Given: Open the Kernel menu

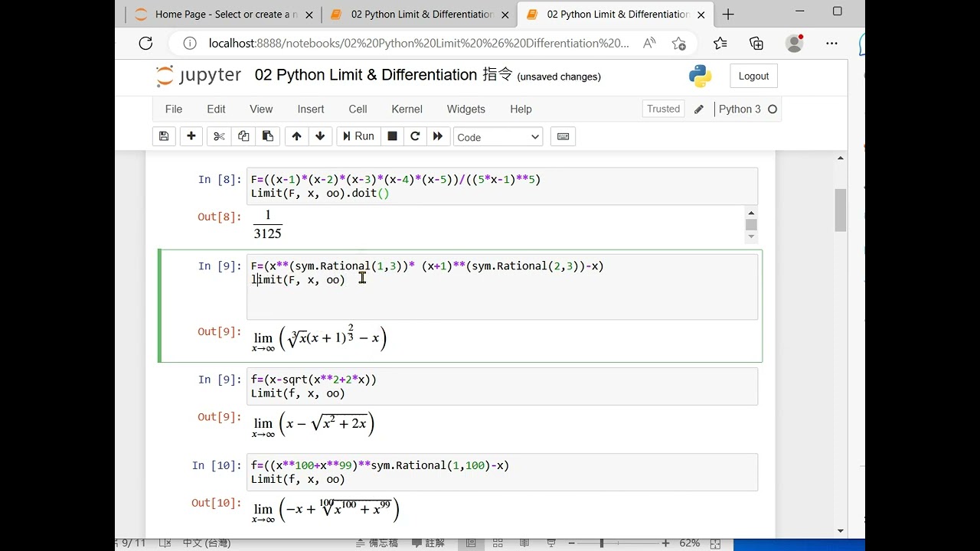Looking at the screenshot, I should [x=407, y=109].
